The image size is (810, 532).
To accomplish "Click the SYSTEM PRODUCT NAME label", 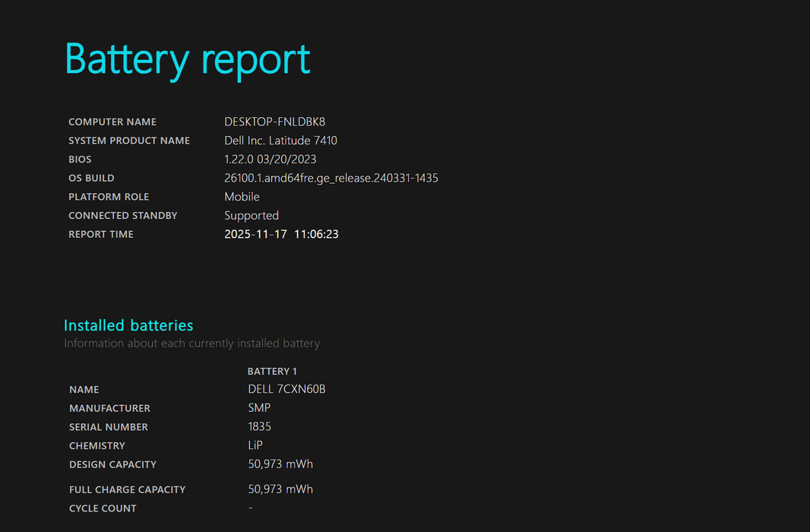I will point(129,141).
